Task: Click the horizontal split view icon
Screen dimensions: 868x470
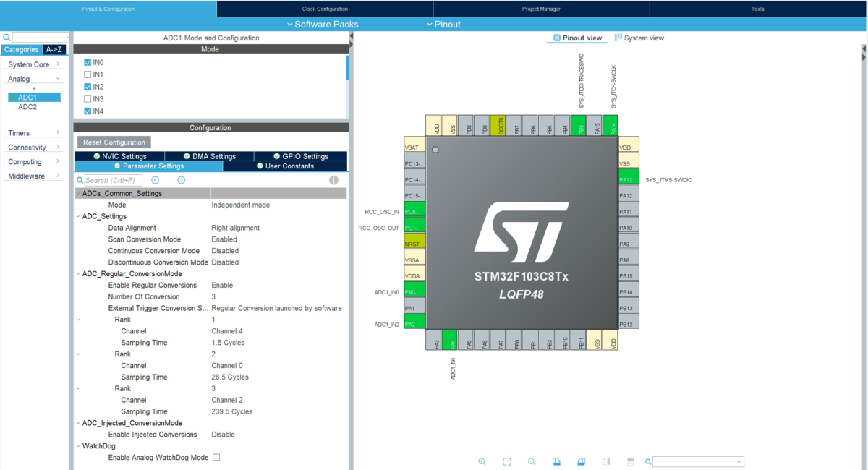Action: (631, 461)
